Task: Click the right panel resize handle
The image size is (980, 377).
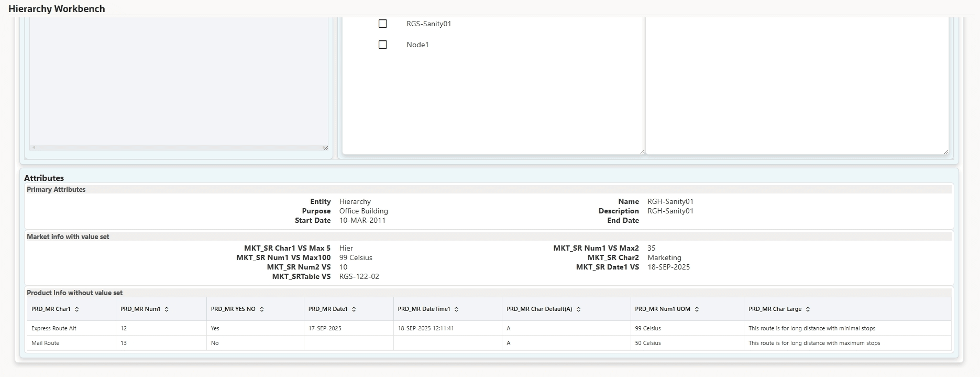Action: click(x=946, y=152)
